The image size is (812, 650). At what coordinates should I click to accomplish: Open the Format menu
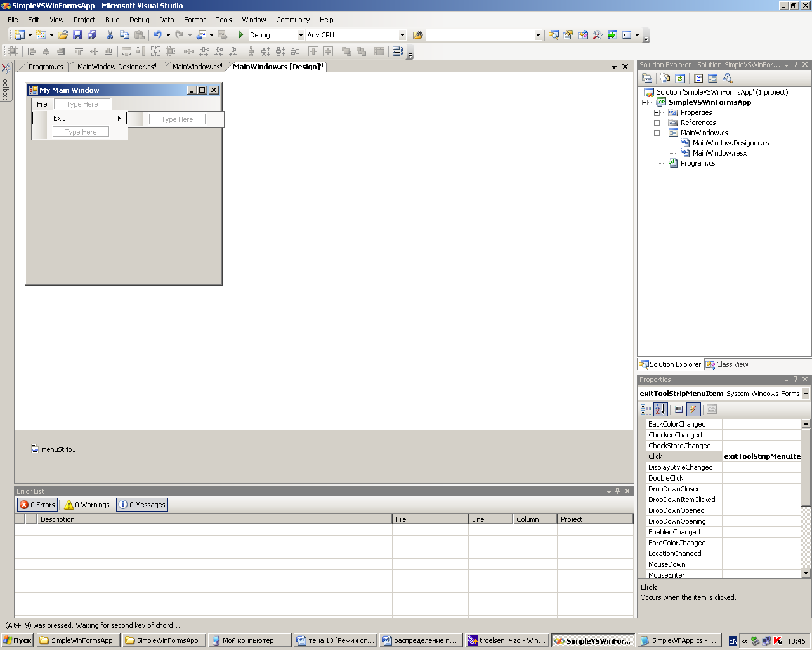(x=195, y=20)
